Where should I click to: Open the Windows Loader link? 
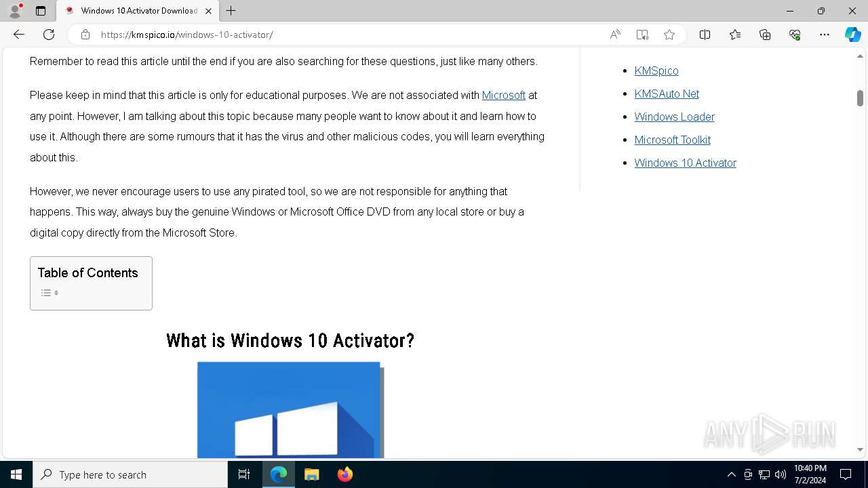(675, 117)
